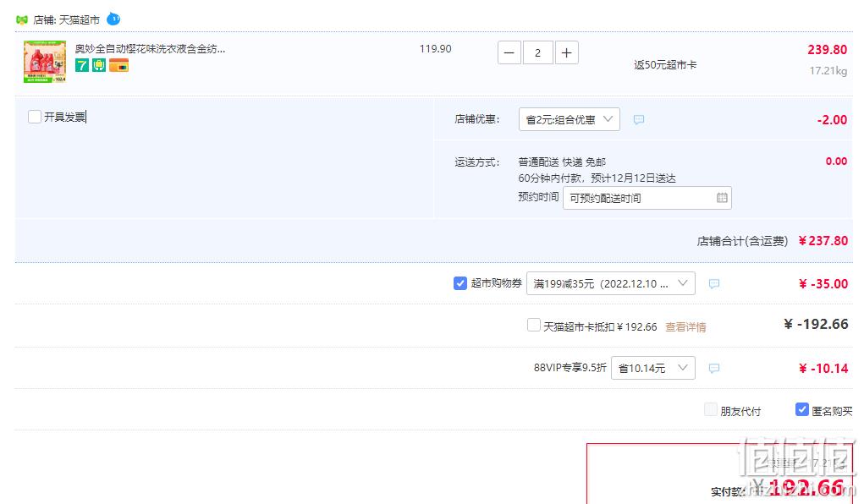Click the quantity input showing 2
This screenshot has height=504, width=864.
tap(537, 53)
